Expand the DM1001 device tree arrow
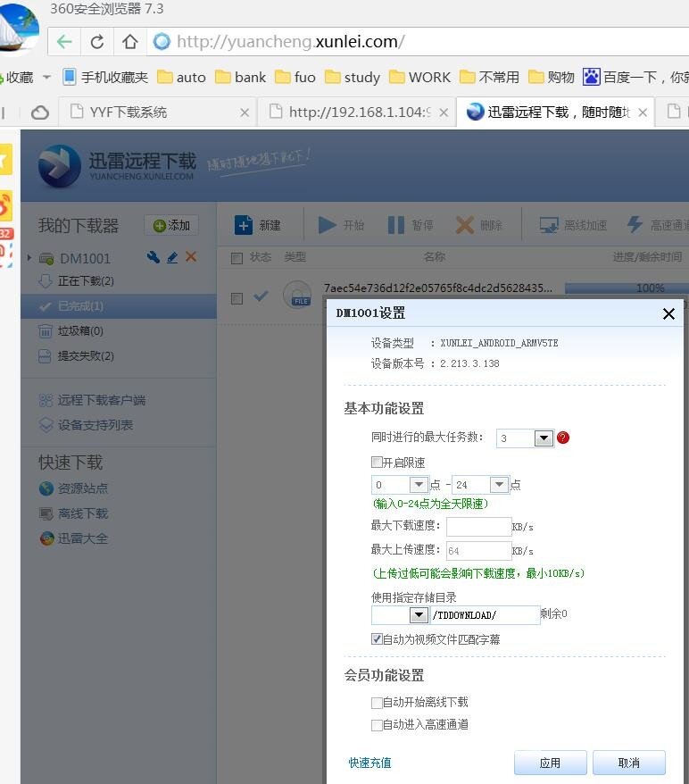The width and height of the screenshot is (689, 784). (x=29, y=258)
